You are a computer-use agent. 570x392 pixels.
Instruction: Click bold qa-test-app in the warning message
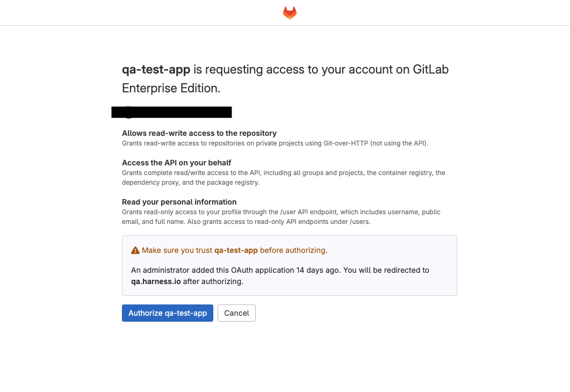[236, 250]
